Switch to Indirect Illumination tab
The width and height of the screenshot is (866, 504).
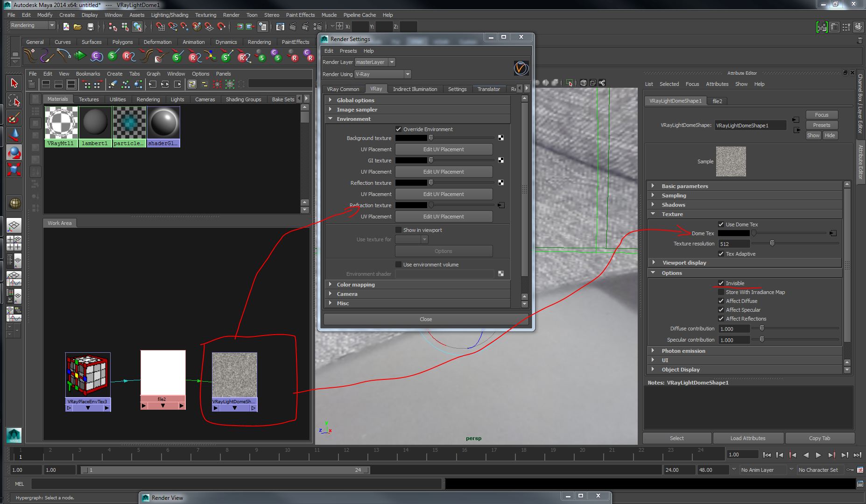point(415,89)
